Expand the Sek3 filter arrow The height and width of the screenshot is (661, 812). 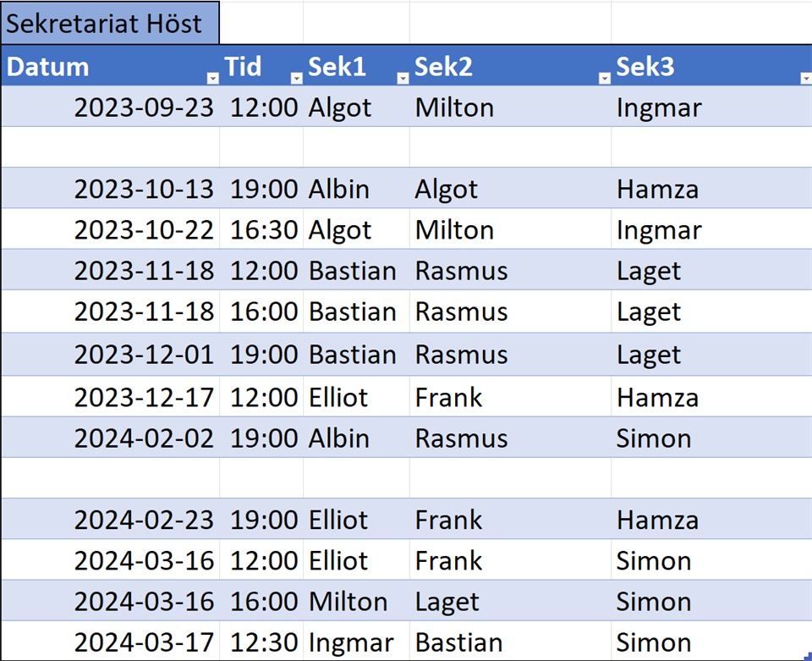coord(804,78)
